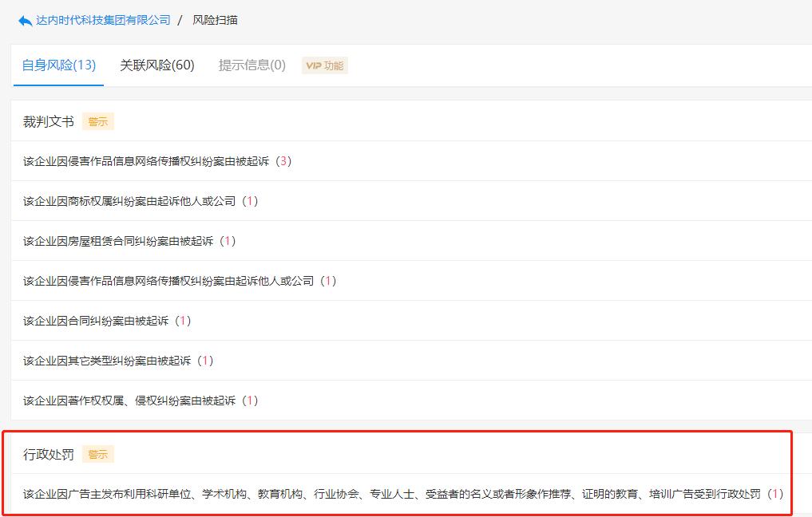
Task: Open the 合同纠纷案由被起诉 entry
Action: coord(96,321)
